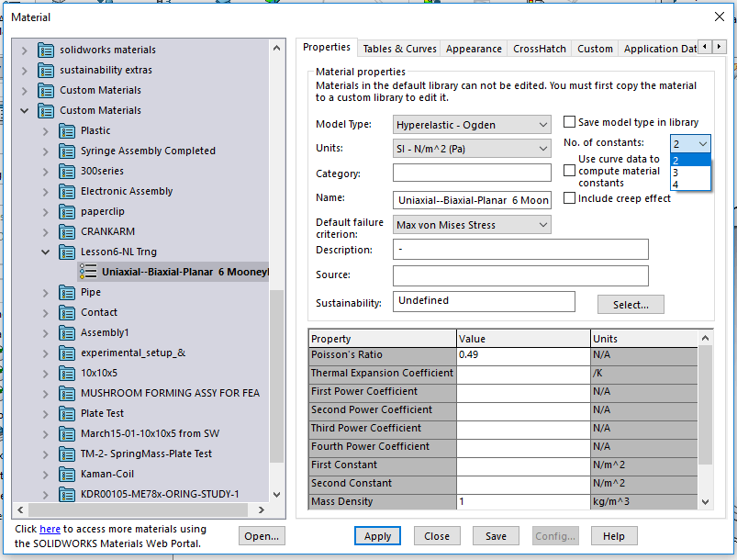Viewport: 737px width, 560px height.
Task: Check Use curve data to compute constants
Action: [569, 170]
